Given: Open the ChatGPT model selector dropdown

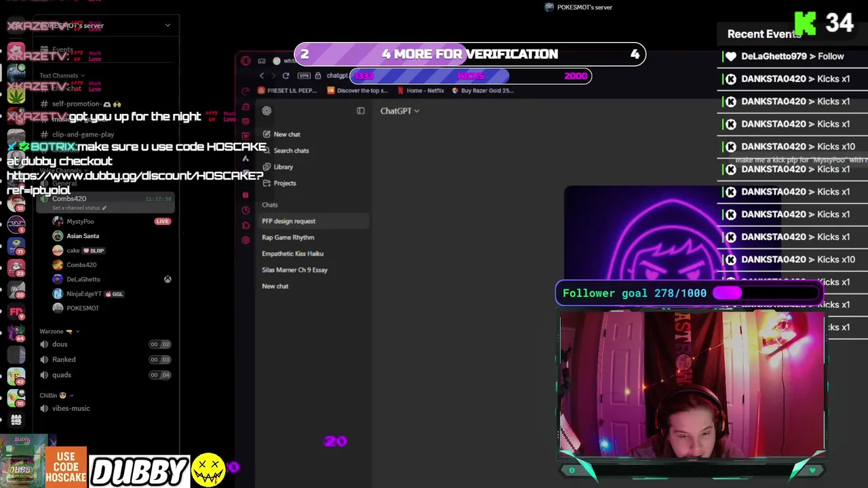Looking at the screenshot, I should (399, 110).
